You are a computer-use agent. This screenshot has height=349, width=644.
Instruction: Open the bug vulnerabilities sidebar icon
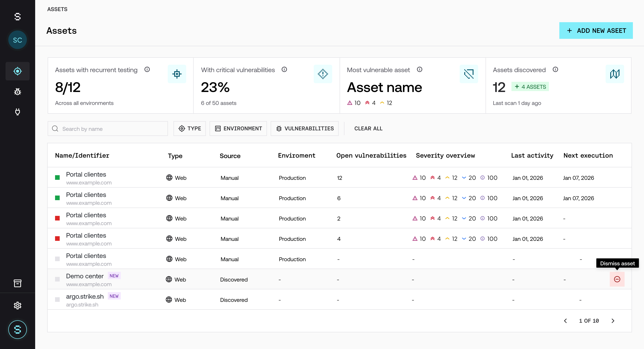(x=18, y=92)
